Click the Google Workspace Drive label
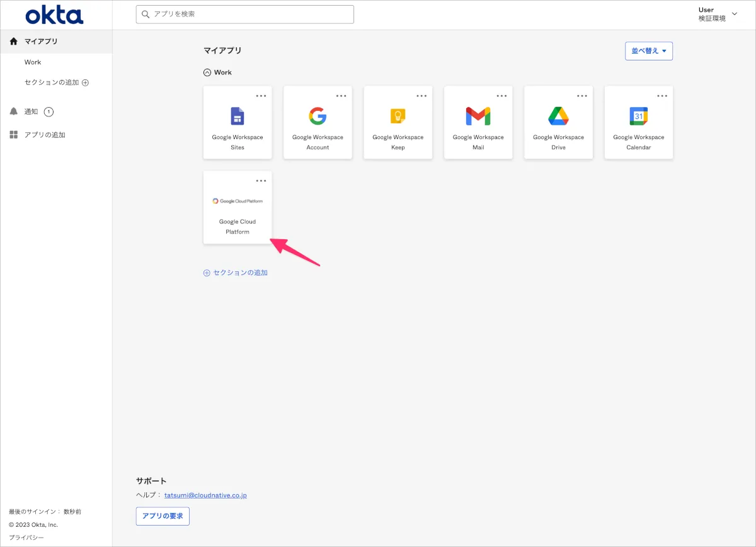Screen dimensions: 756x547 pyautogui.click(x=558, y=142)
